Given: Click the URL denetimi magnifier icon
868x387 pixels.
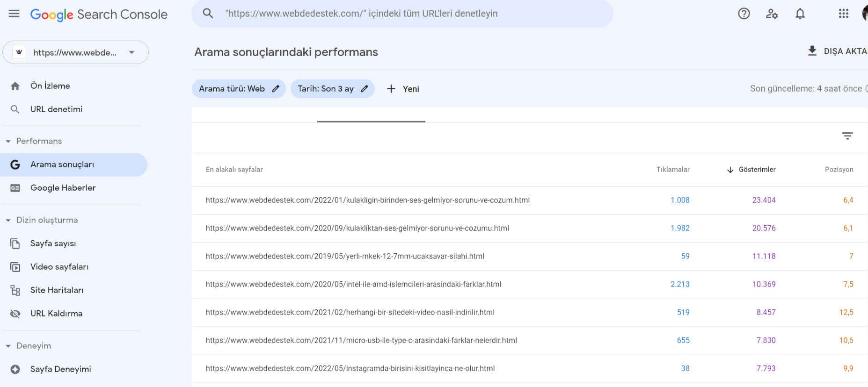Looking at the screenshot, I should [x=15, y=109].
